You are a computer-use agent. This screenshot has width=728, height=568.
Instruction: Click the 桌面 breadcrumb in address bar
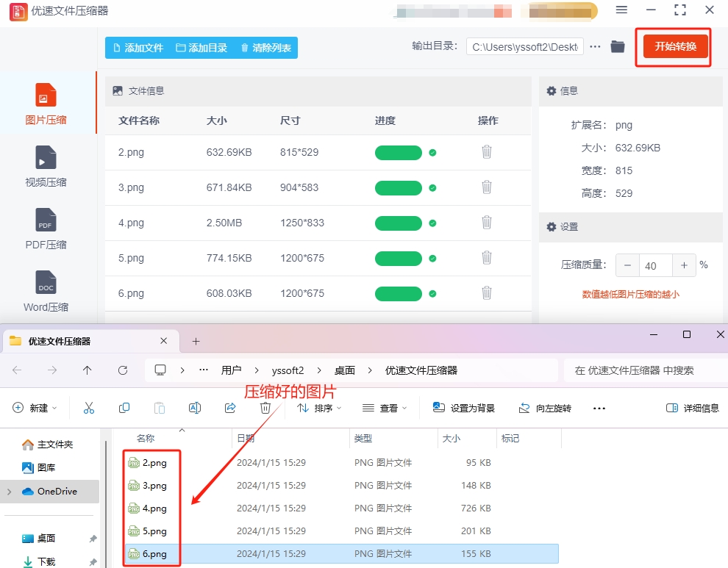[x=344, y=370]
